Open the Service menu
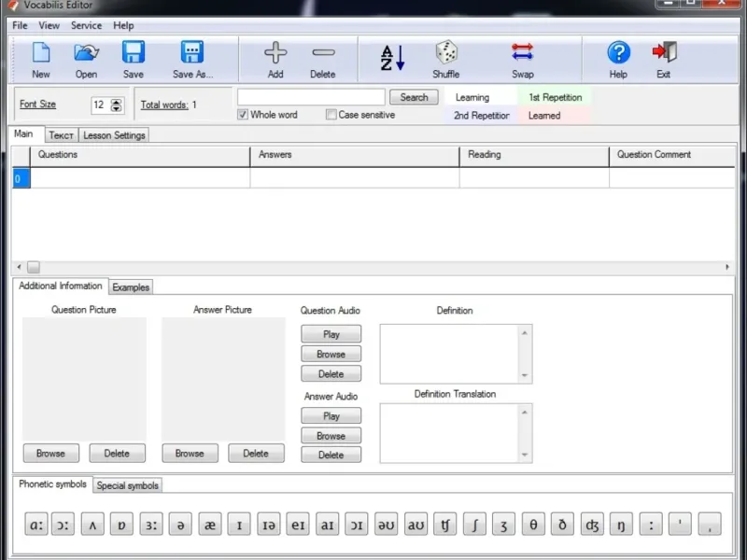 pyautogui.click(x=86, y=26)
